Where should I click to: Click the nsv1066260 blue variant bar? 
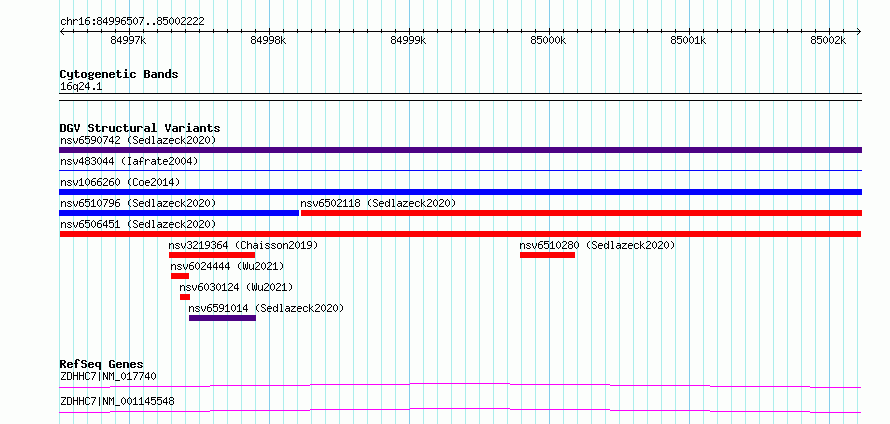click(460, 192)
